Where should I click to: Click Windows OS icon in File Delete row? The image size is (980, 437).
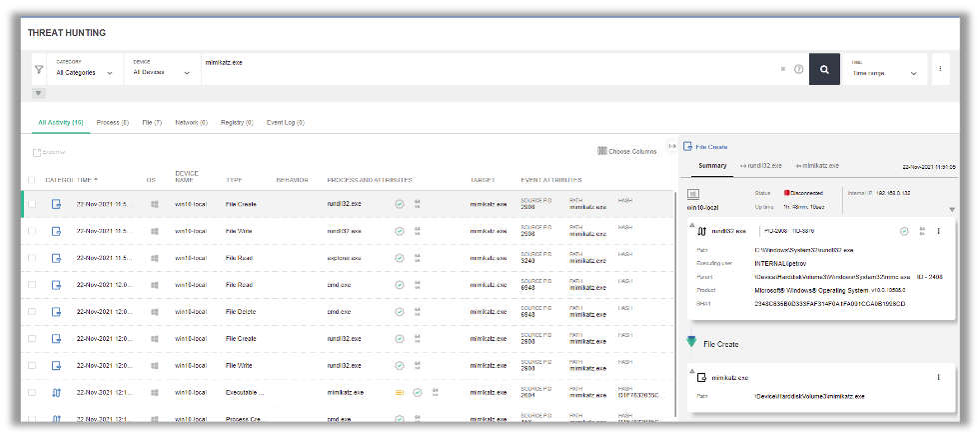click(155, 312)
